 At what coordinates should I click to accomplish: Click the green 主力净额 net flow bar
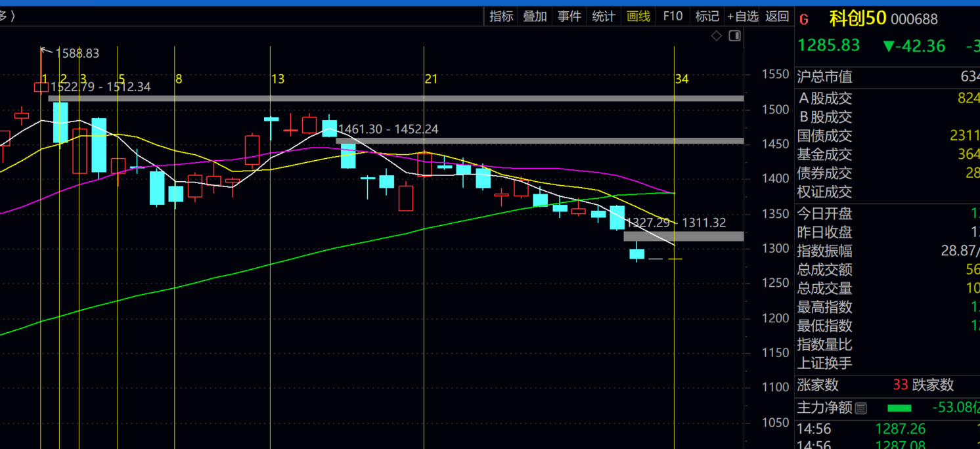[899, 408]
